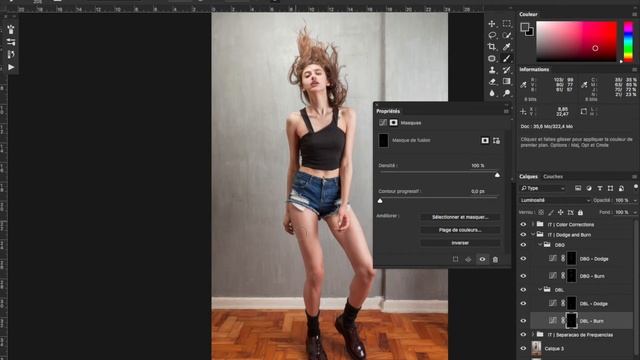
Task: Hide the DBG - Dodge layer
Action: pos(523,259)
